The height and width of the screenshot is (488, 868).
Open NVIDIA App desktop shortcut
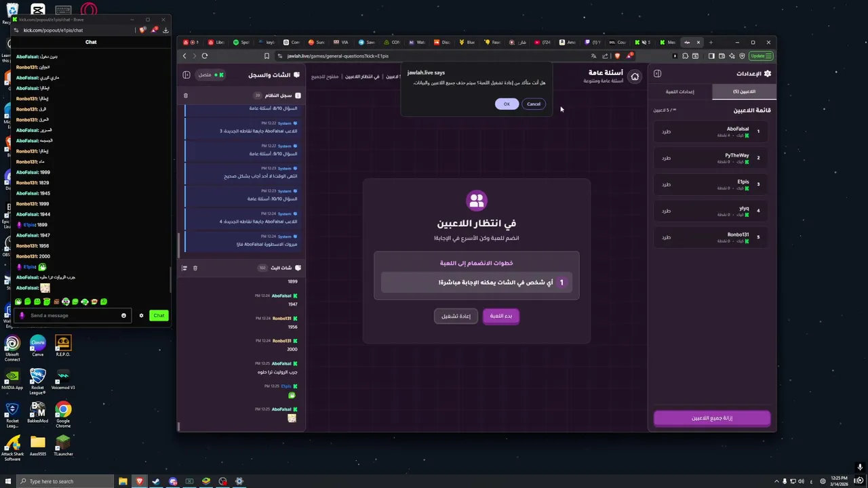click(12, 380)
